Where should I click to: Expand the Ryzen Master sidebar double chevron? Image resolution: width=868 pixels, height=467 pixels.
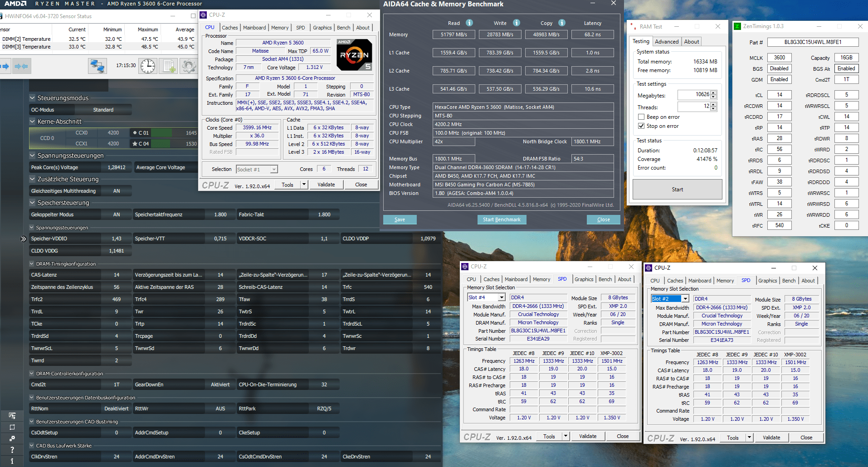tap(24, 239)
